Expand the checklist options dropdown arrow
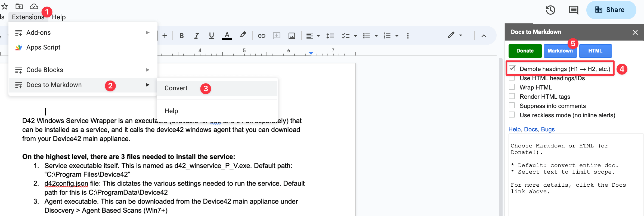The width and height of the screenshot is (644, 216). (x=355, y=36)
